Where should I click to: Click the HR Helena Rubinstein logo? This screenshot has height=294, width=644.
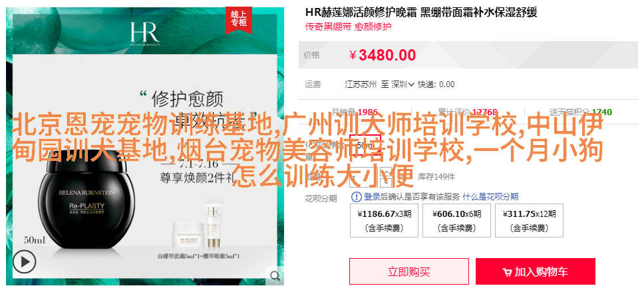[145, 34]
